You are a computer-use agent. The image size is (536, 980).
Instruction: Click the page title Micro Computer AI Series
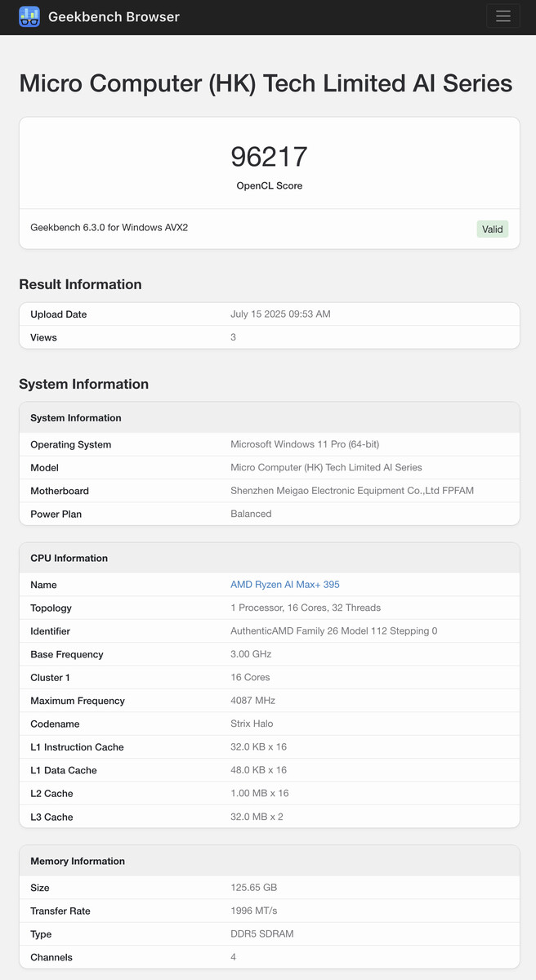pos(266,83)
